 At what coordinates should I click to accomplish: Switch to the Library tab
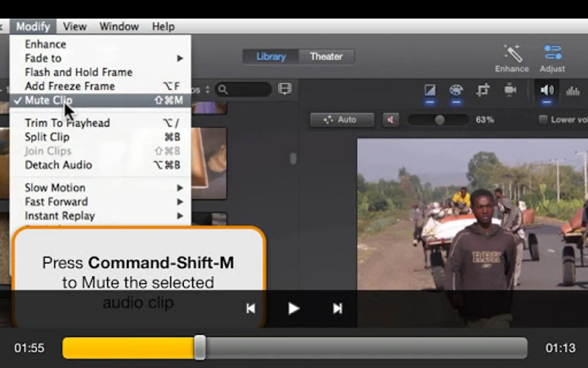[x=271, y=56]
